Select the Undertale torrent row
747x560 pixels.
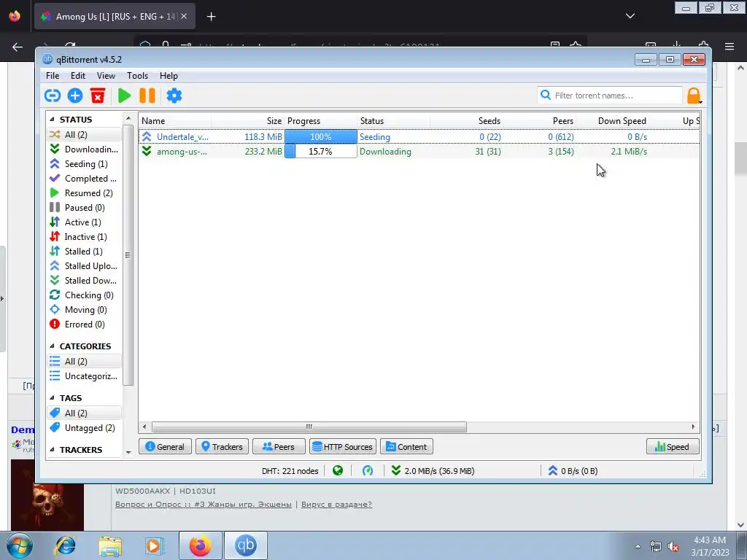419,136
